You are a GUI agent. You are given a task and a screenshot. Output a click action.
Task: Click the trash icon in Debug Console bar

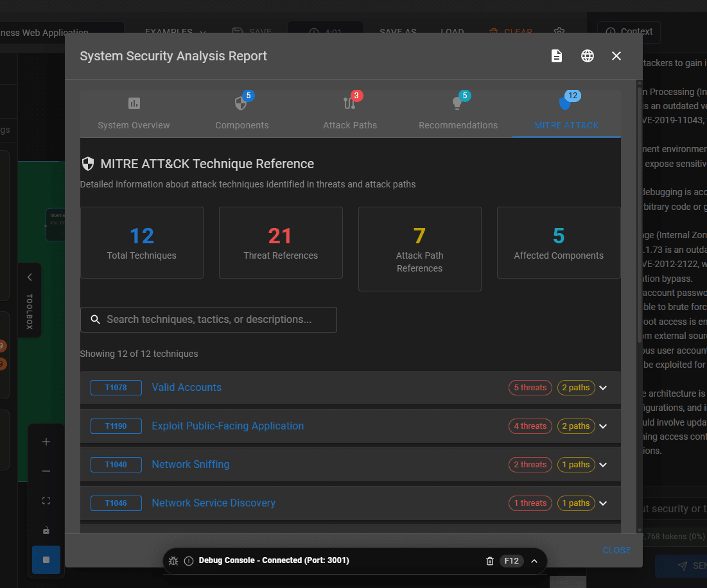click(x=490, y=561)
